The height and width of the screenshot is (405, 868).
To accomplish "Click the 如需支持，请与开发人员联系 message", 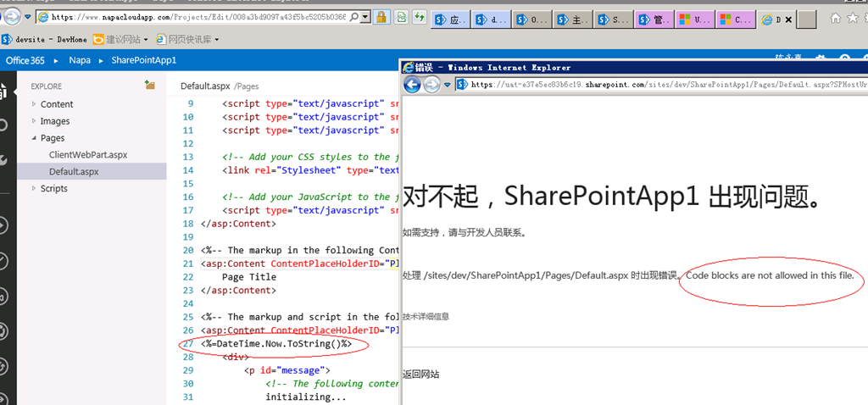I will [x=464, y=232].
